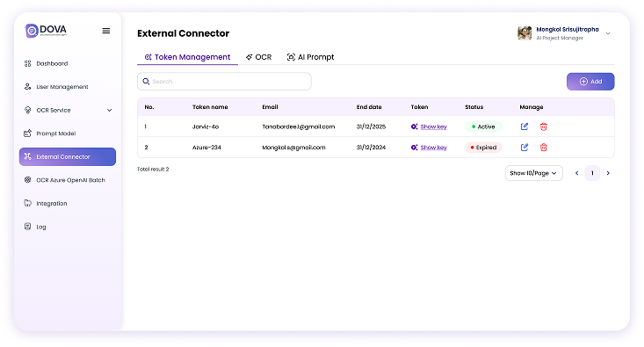Click key icon beside Azure-234 Show key

414,147
